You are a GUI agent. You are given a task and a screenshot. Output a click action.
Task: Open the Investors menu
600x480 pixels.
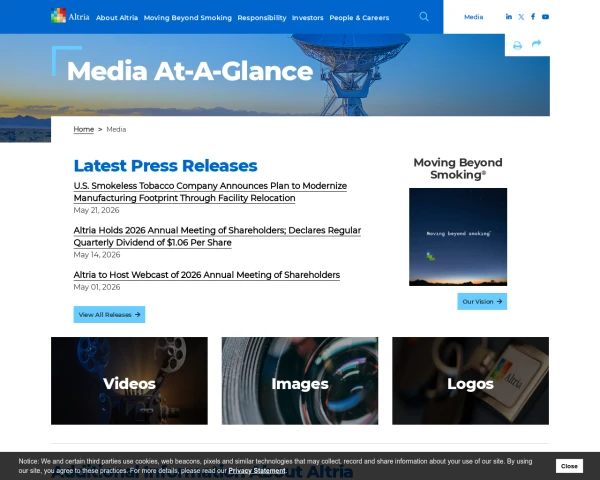point(307,18)
